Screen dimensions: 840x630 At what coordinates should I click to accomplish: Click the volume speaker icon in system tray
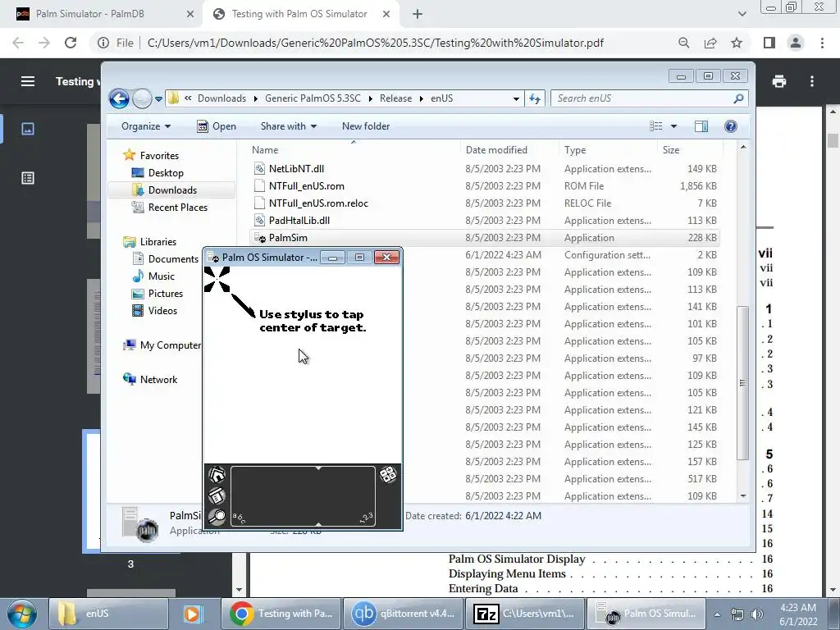pyautogui.click(x=757, y=614)
